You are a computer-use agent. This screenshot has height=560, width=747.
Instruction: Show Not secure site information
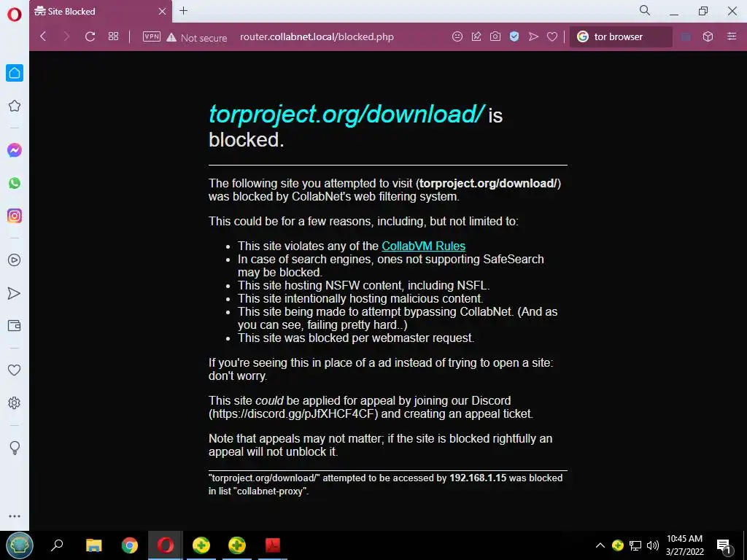(196, 38)
